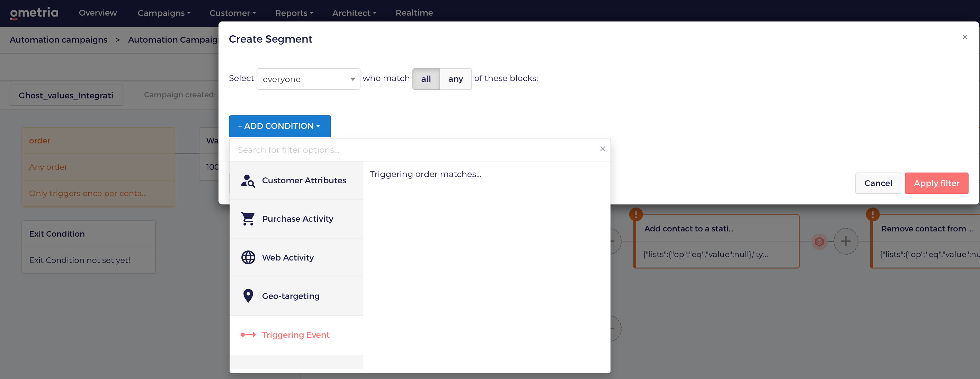
Task: Expand the Customer menu
Action: (232, 13)
